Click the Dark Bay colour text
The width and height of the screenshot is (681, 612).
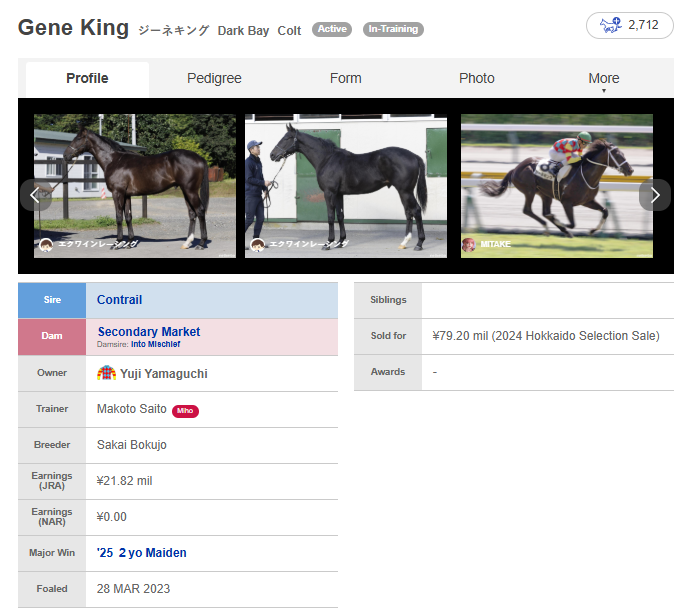[243, 31]
